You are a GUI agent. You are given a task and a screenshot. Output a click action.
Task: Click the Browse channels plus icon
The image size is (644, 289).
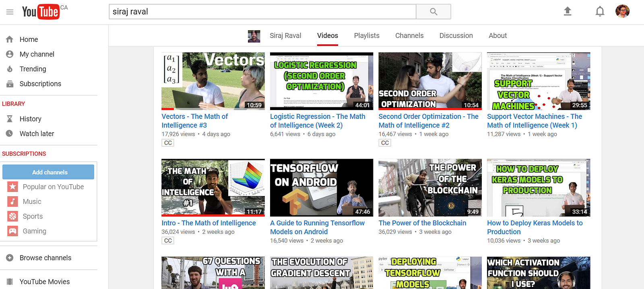pyautogui.click(x=10, y=258)
